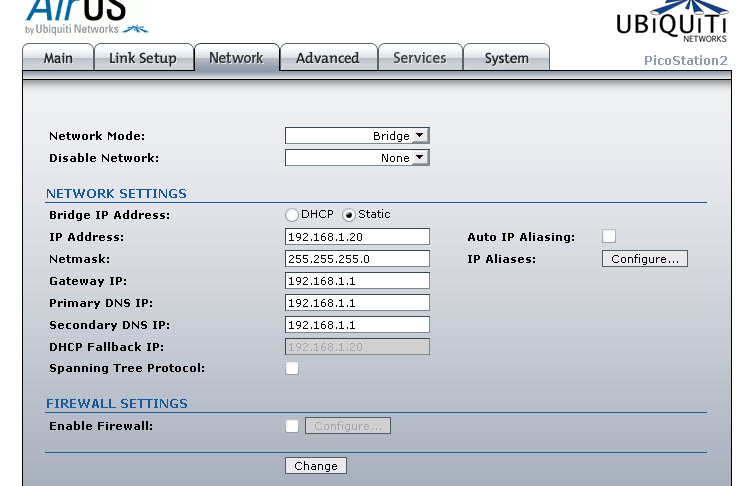744x486 pixels.
Task: Click the DHCP Fallback IP label
Action: [107, 347]
